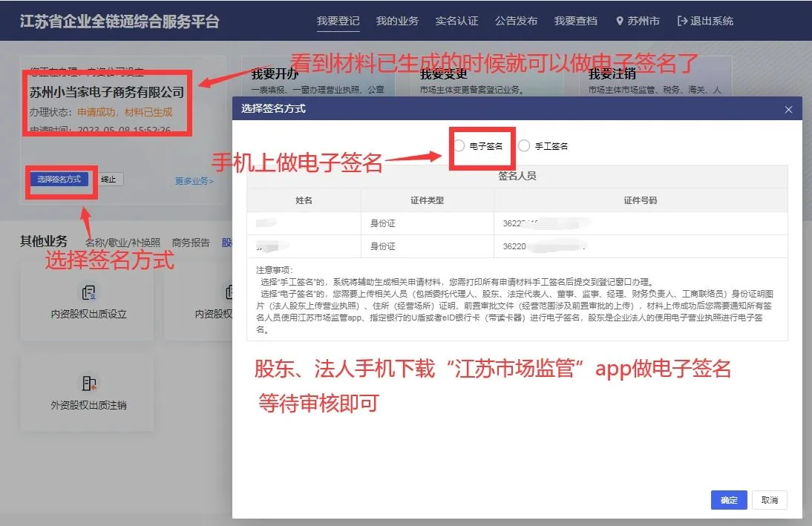
Task: Switch to the 名称/歇业/补换照 tab
Action: pyautogui.click(x=122, y=243)
